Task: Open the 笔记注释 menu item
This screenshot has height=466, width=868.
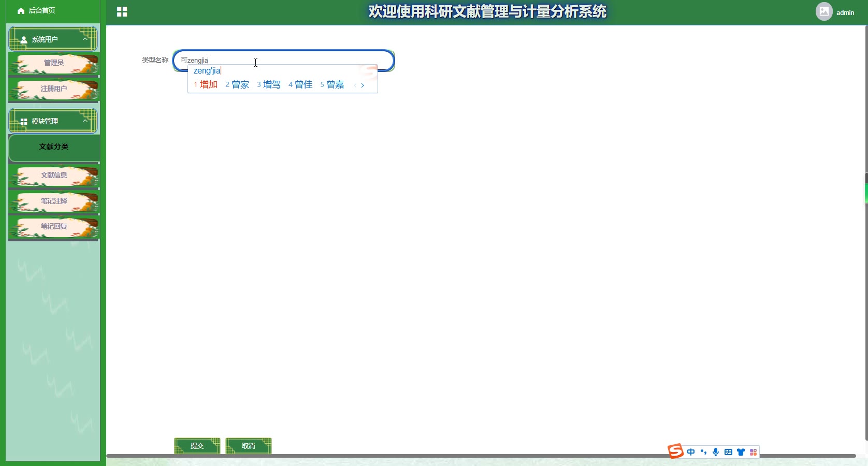Action: [54, 202]
